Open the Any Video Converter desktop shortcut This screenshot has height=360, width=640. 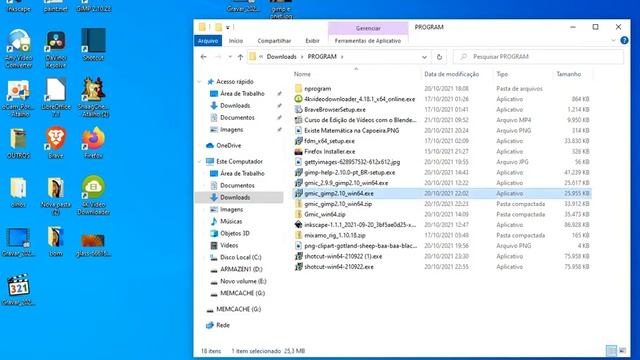(19, 48)
